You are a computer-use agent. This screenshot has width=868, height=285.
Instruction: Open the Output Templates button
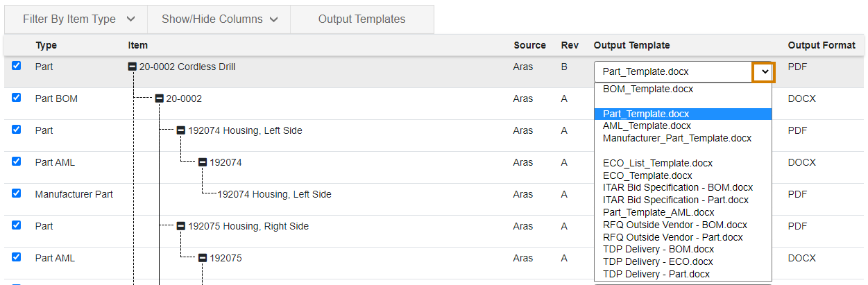point(362,19)
